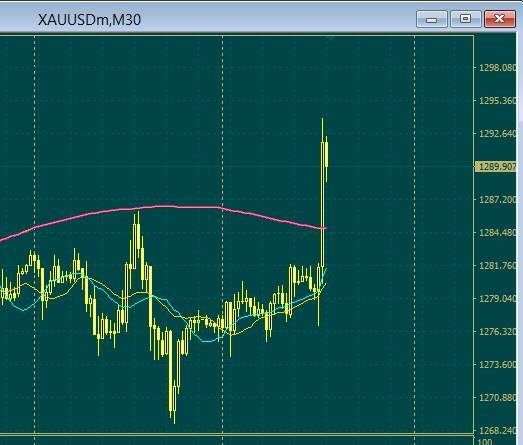Viewport: 523px width, 445px height.
Task: Click price scale label 1273.600
Action: tap(497, 365)
